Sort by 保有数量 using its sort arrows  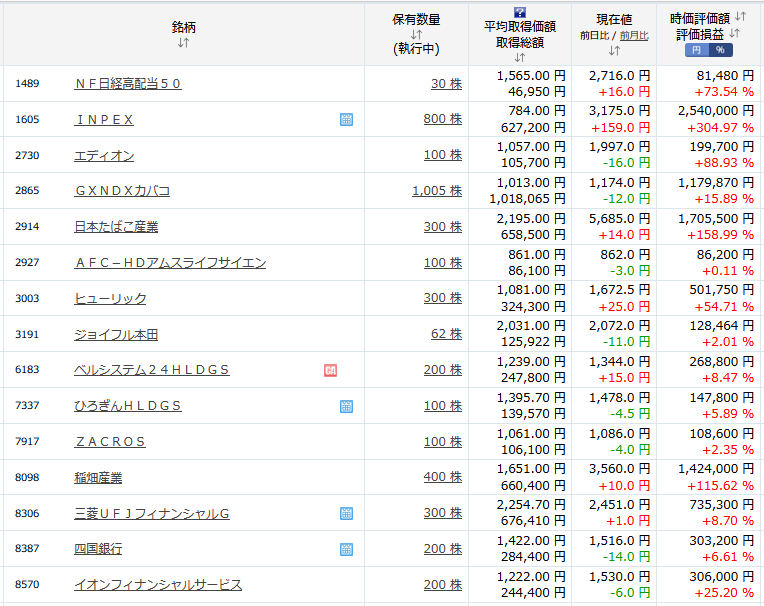point(416,35)
